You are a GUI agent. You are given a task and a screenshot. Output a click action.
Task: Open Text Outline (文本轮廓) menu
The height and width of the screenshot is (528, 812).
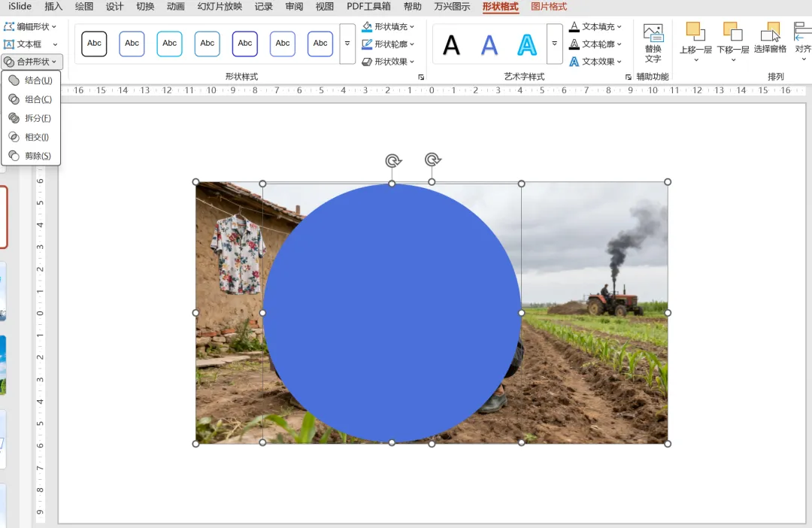595,44
